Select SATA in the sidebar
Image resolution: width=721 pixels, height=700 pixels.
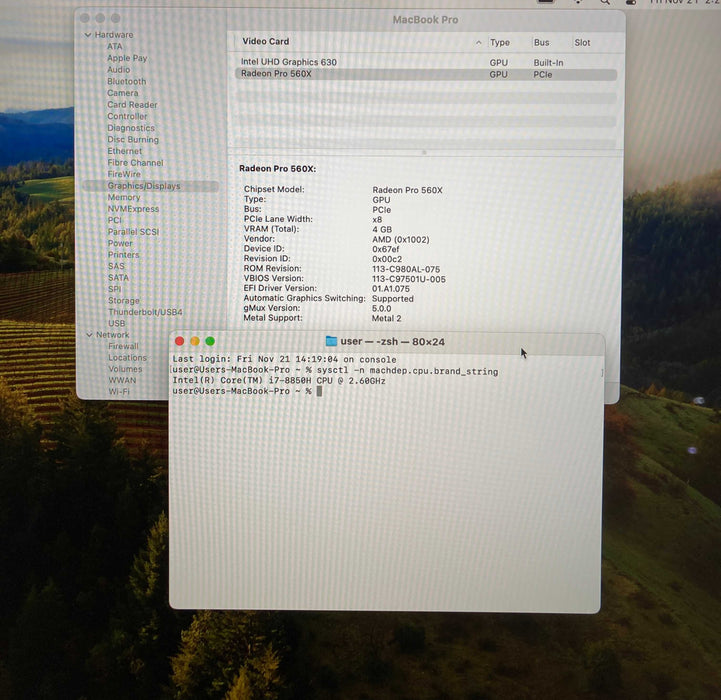click(118, 278)
